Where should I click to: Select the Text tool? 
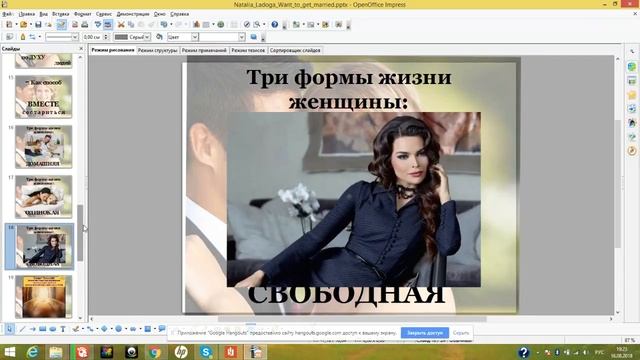tap(63, 329)
